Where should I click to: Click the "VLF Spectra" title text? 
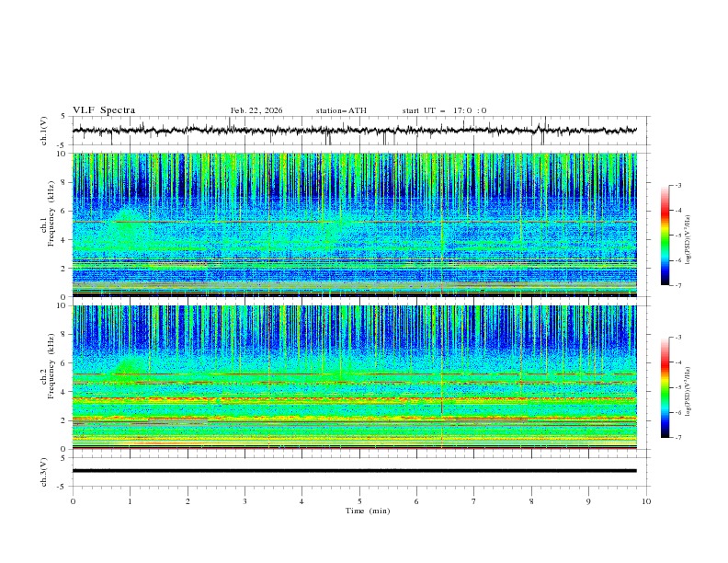[x=104, y=110]
